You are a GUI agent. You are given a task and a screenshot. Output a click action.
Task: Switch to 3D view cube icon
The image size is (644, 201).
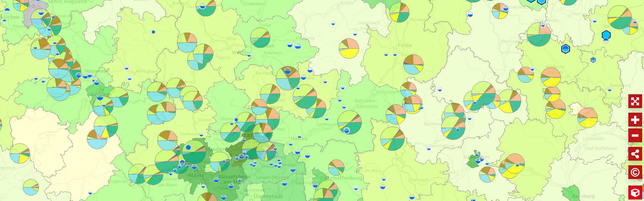click(x=635, y=192)
